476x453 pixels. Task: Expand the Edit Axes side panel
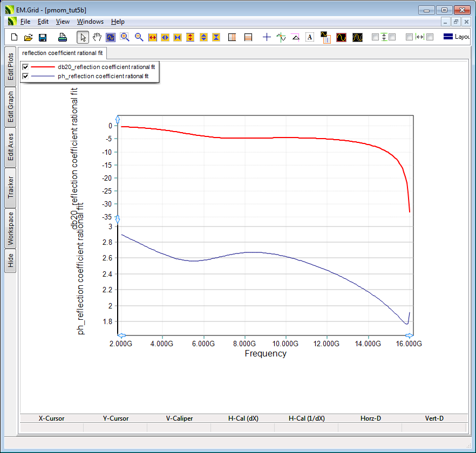tap(10, 147)
